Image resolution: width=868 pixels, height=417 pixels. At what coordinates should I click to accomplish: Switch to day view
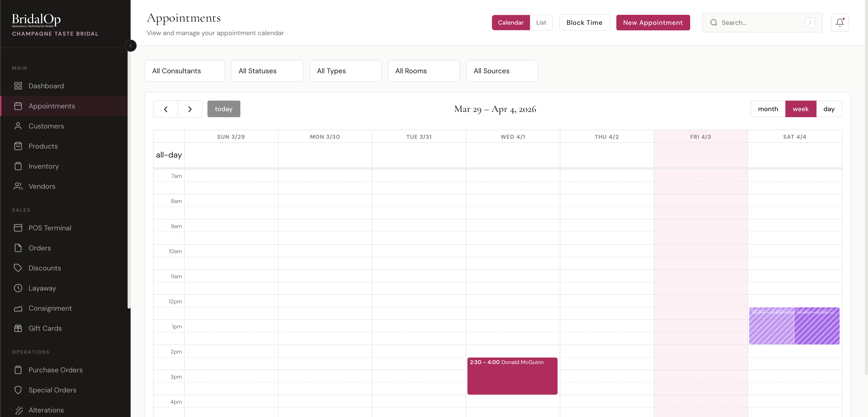[829, 109]
